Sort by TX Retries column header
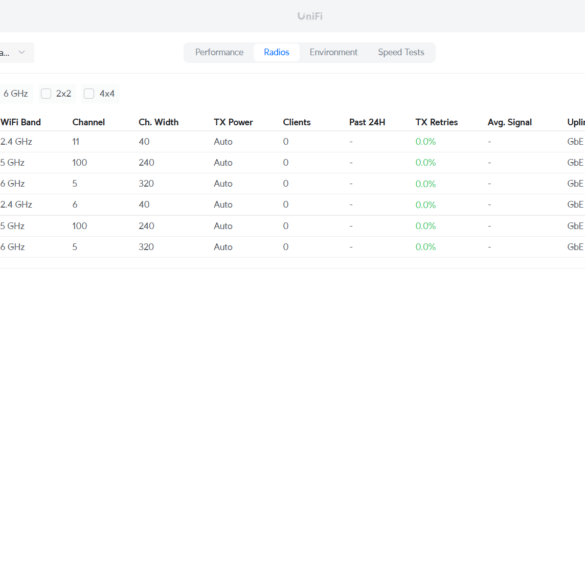The width and height of the screenshot is (585, 585). [437, 122]
